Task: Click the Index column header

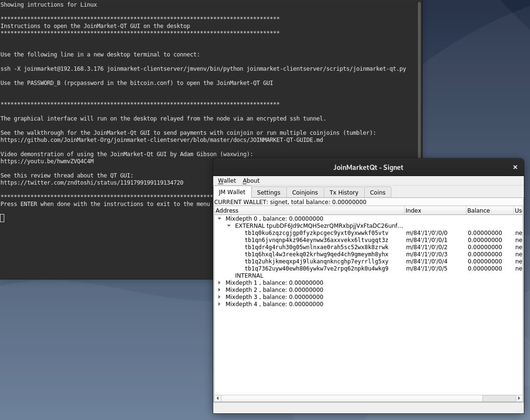Action: 435,211
